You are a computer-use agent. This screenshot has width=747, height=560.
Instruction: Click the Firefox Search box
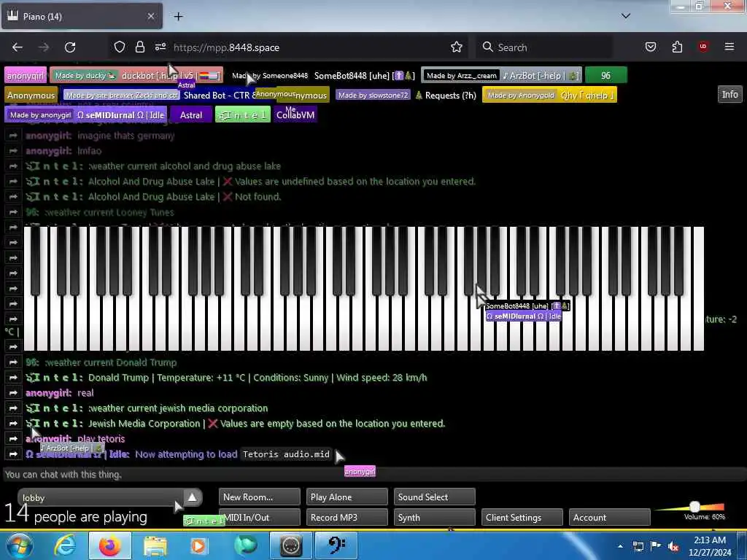[x=545, y=47]
